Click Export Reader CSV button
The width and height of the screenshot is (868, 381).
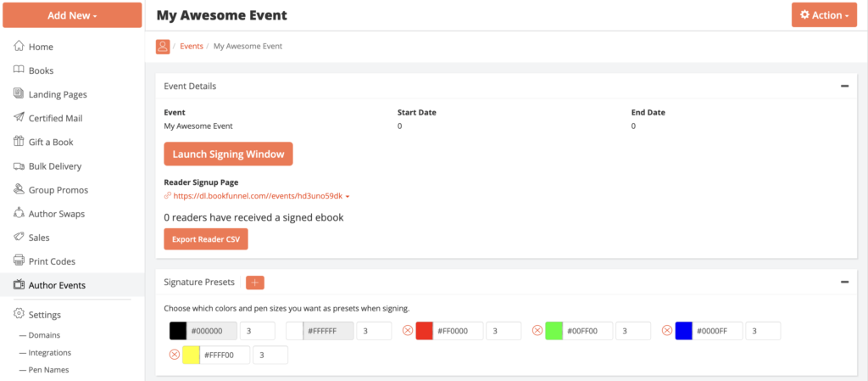(x=206, y=239)
